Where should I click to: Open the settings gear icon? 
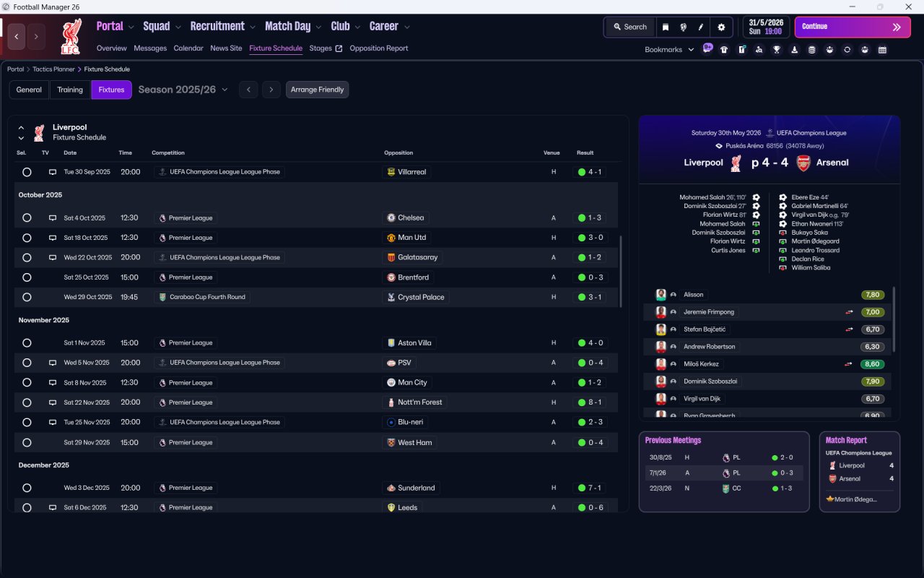720,27
